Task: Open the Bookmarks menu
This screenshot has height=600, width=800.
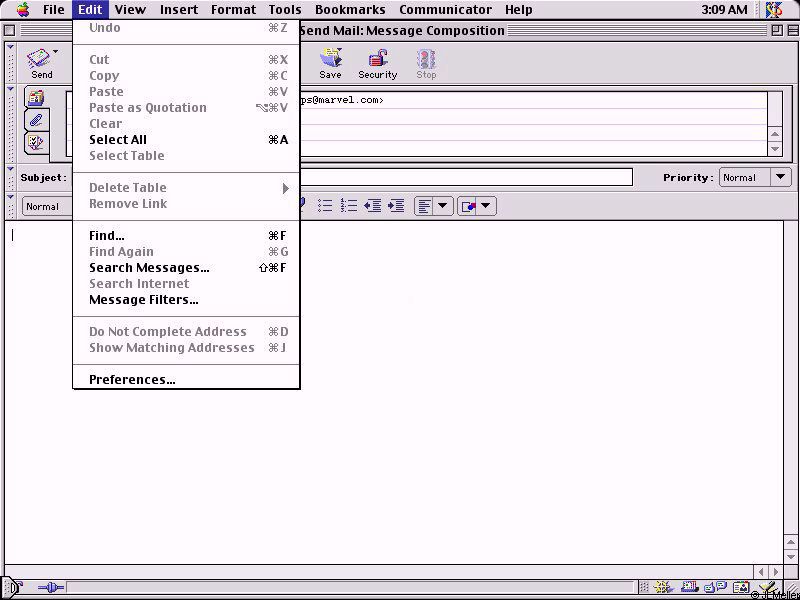Action: click(350, 9)
